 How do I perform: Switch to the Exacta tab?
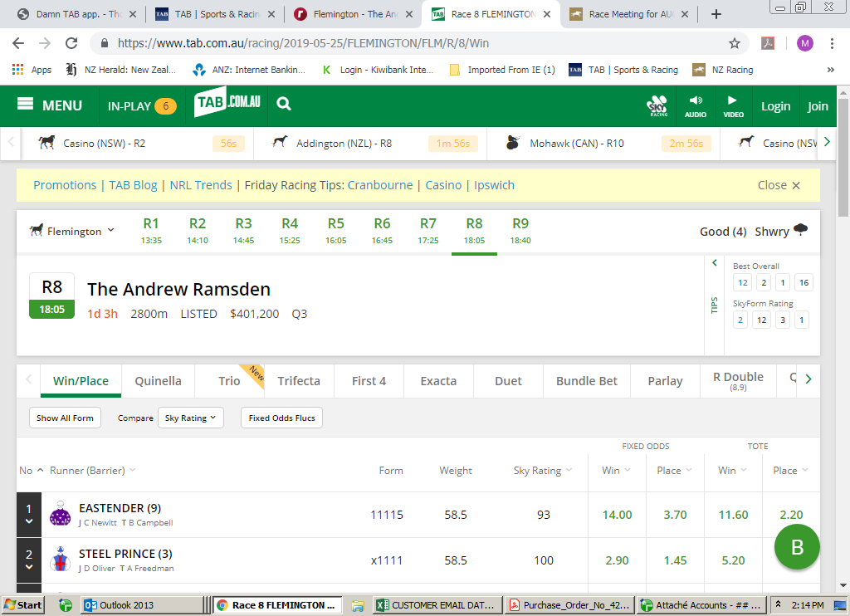pyautogui.click(x=438, y=381)
